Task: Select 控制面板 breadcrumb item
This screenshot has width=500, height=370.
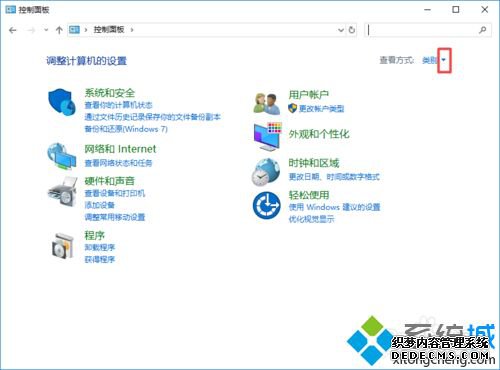Action: [109, 30]
